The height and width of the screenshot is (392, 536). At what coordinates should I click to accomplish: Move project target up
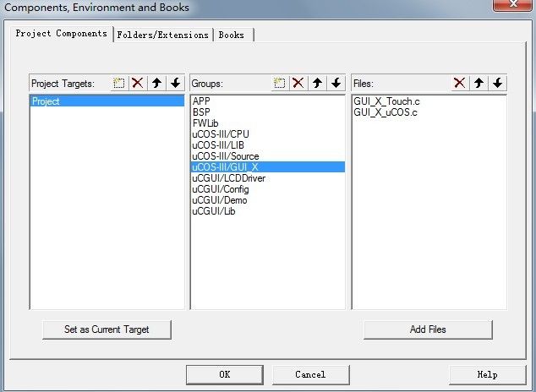(157, 83)
